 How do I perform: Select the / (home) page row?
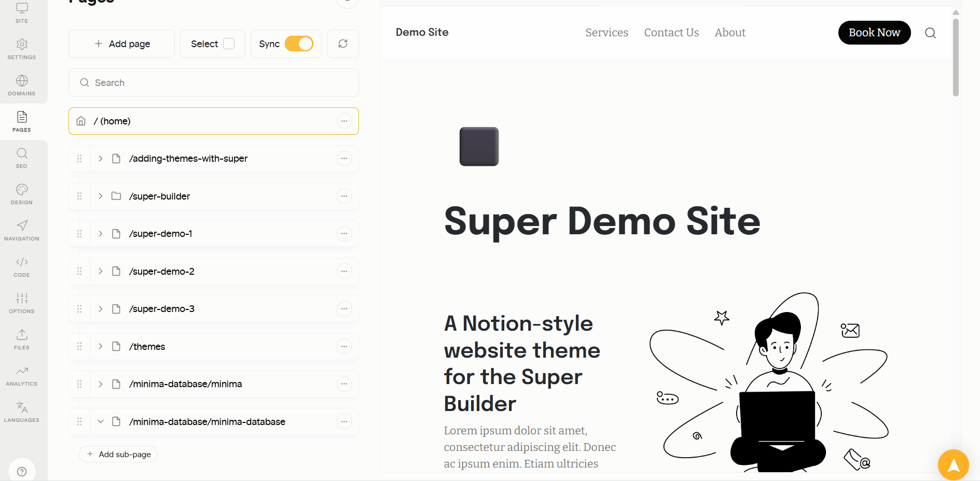click(214, 121)
